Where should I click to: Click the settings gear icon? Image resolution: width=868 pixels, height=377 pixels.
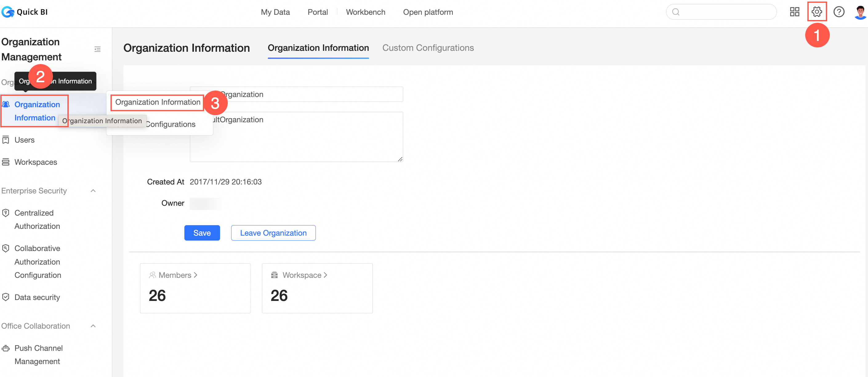pyautogui.click(x=817, y=12)
